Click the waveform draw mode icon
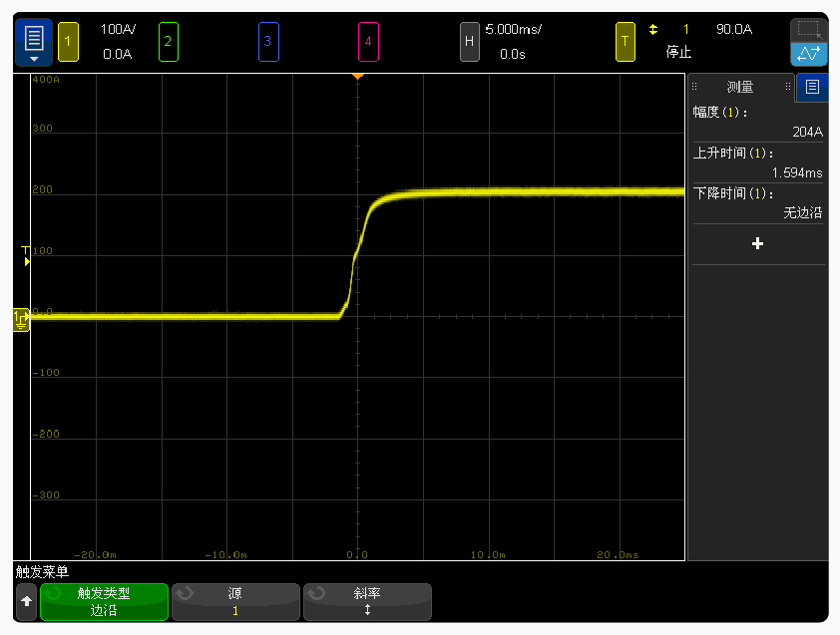Viewport: 840px width, 635px height. tap(809, 54)
